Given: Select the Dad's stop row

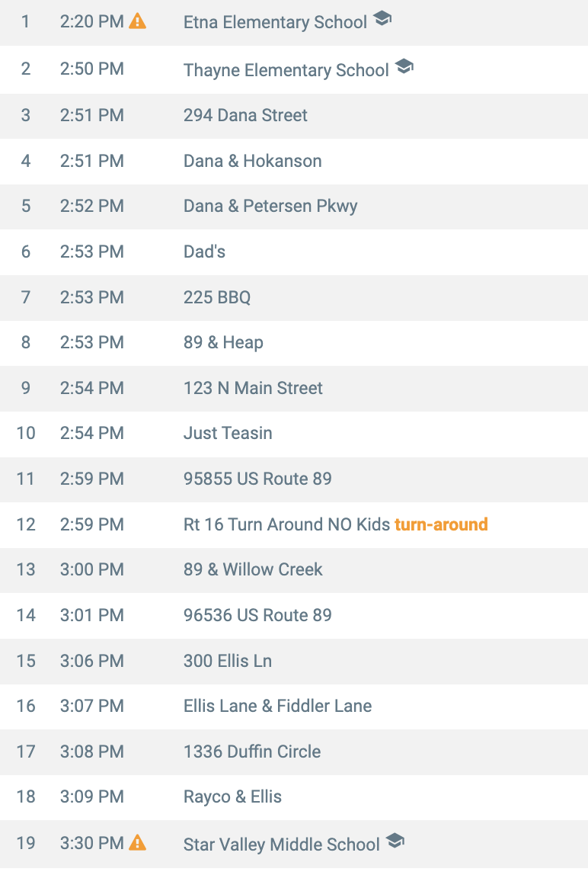Looking at the screenshot, I should pyautogui.click(x=204, y=252).
